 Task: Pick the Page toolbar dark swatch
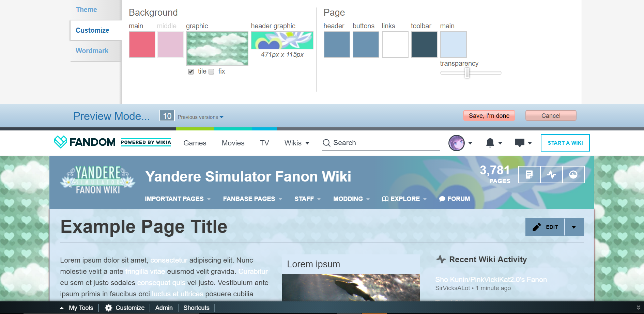(x=424, y=45)
